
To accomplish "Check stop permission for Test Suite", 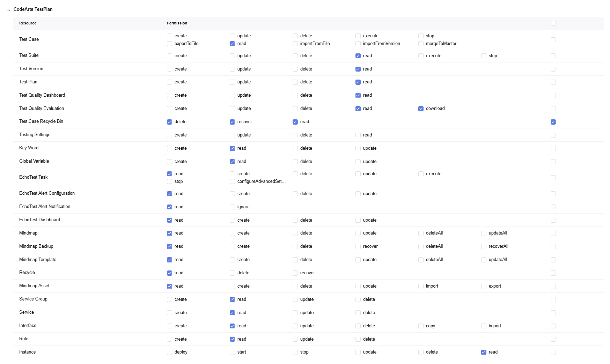I will coord(484,56).
